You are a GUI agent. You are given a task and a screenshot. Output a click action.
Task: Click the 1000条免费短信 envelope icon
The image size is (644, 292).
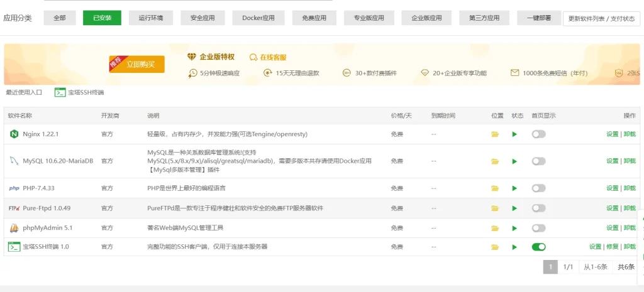pos(514,73)
